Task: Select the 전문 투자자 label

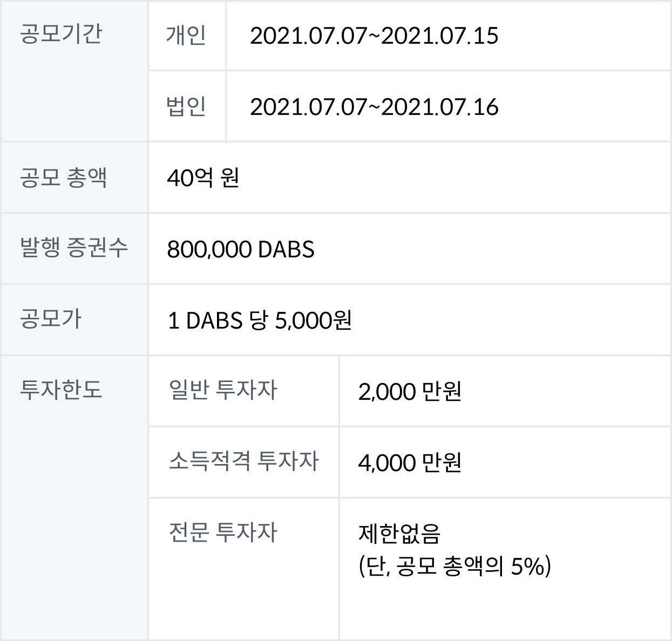Action: click(x=222, y=532)
